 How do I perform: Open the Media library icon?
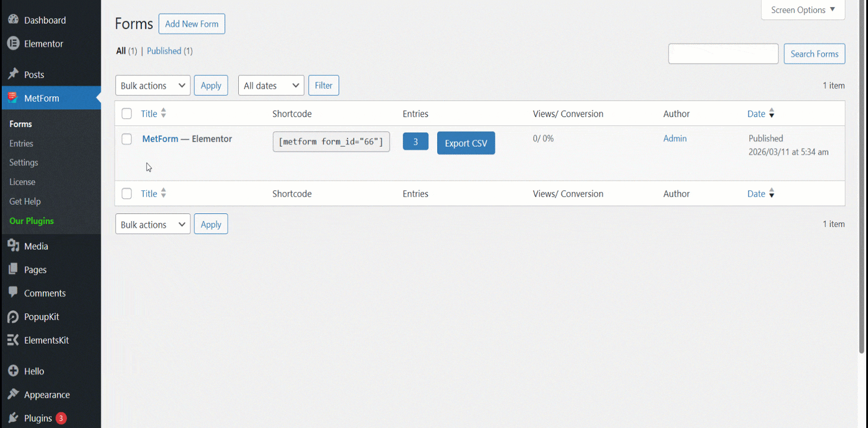click(x=13, y=246)
